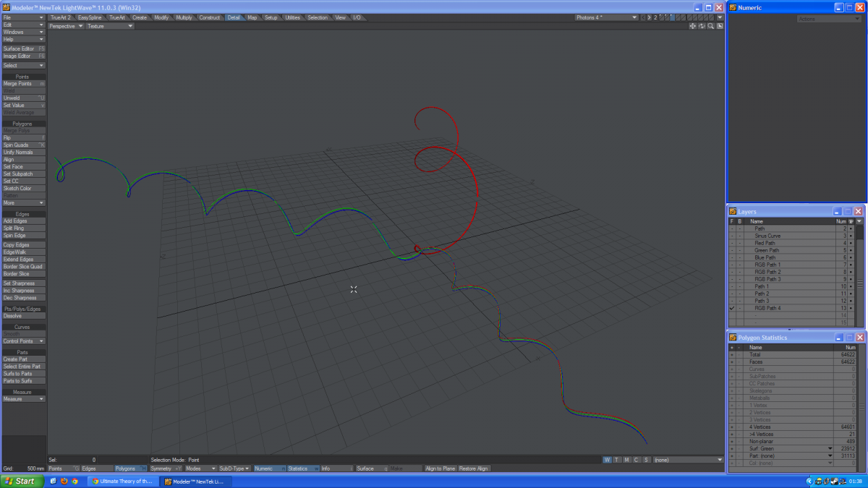Image resolution: width=868 pixels, height=488 pixels.
Task: Click the viewport zoom magnifier icon
Action: (711, 26)
